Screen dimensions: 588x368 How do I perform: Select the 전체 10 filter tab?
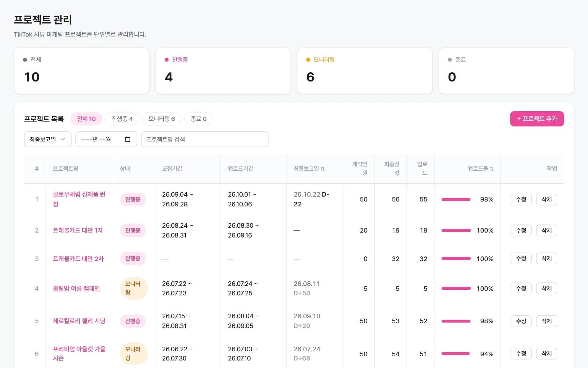point(86,119)
